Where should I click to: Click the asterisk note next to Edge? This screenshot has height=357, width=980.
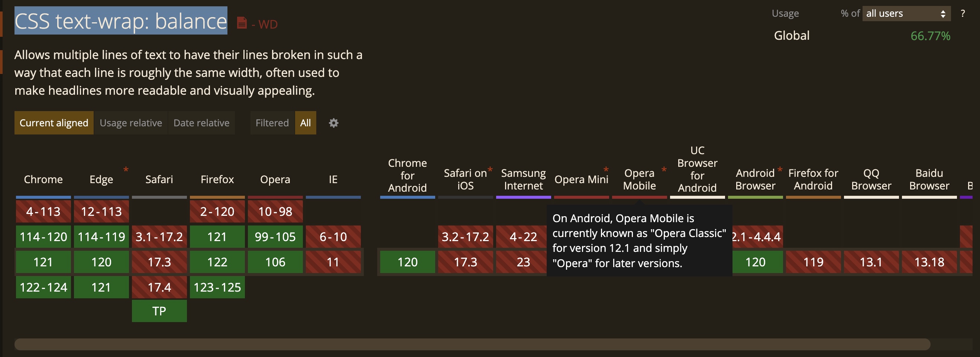pyautogui.click(x=126, y=169)
